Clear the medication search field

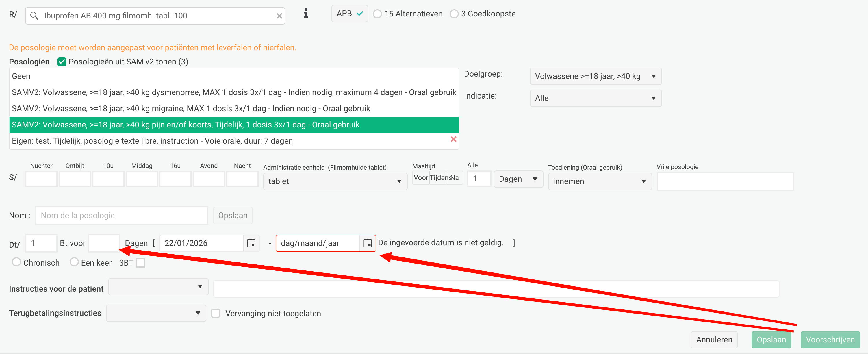click(279, 16)
